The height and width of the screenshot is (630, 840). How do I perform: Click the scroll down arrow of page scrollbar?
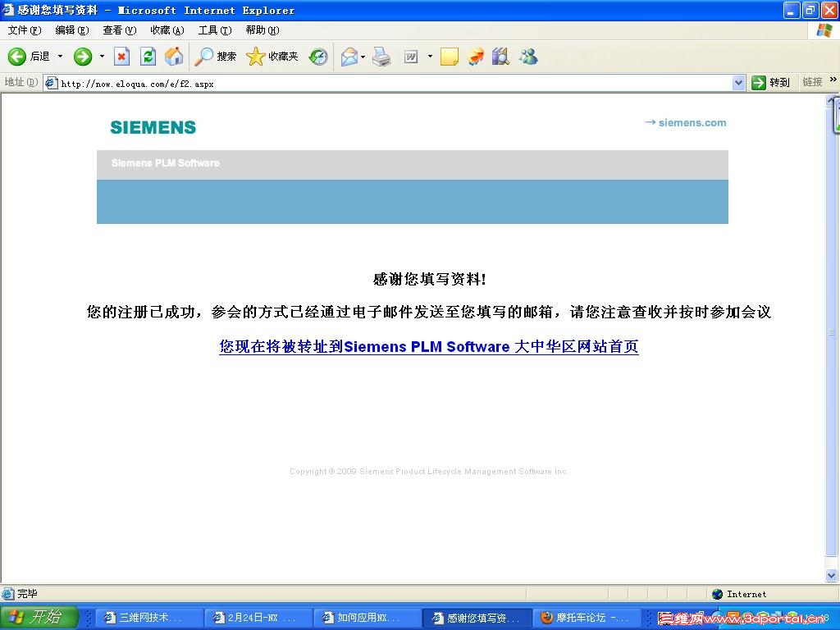pos(832,575)
